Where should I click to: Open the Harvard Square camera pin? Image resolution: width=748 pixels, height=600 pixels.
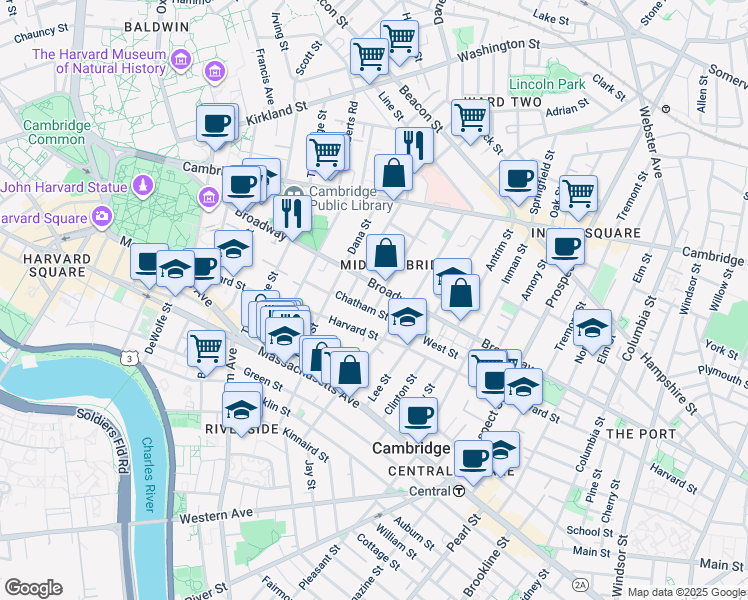(x=101, y=216)
